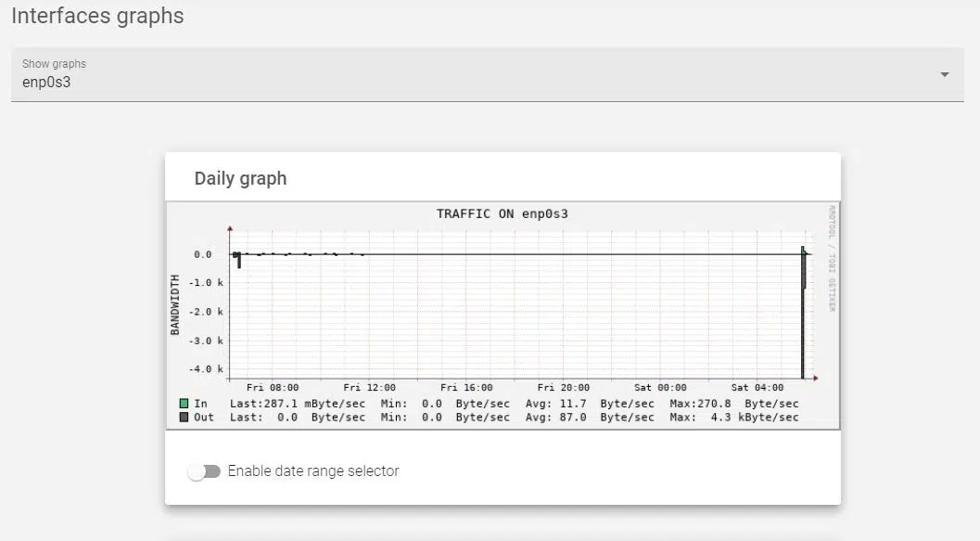Viewport: 980px width, 541px height.
Task: Click the 'Fri 12:00' time axis label
Action: 369,388
